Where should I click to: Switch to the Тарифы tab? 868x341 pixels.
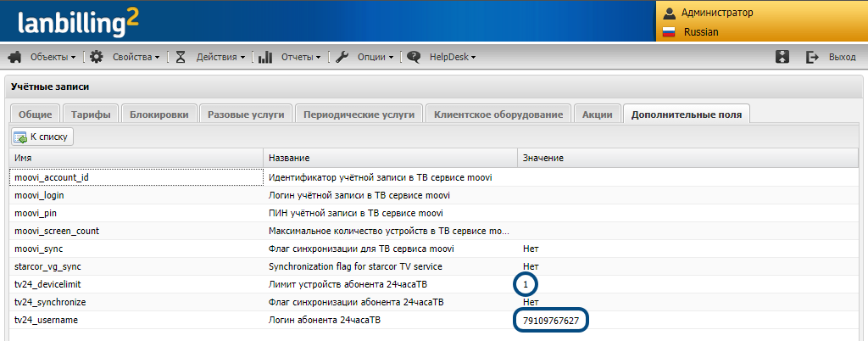pyautogui.click(x=90, y=115)
